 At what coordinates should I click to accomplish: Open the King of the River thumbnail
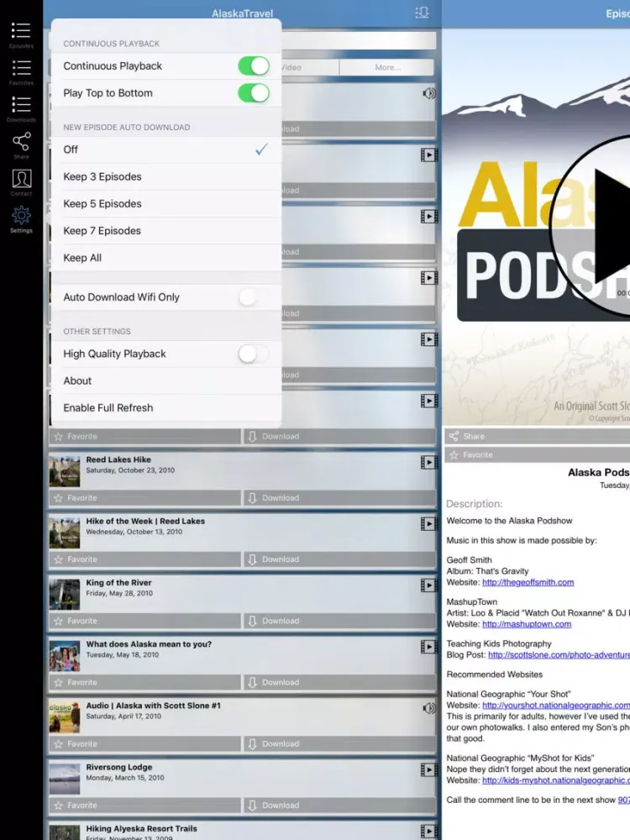click(x=65, y=594)
